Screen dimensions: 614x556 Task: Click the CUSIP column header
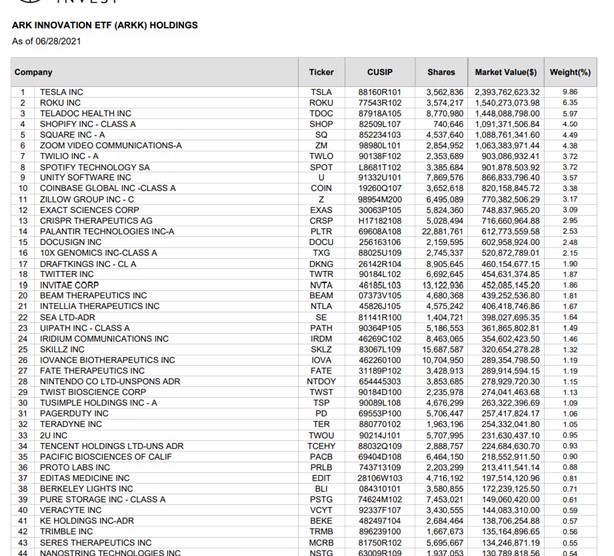pos(380,72)
